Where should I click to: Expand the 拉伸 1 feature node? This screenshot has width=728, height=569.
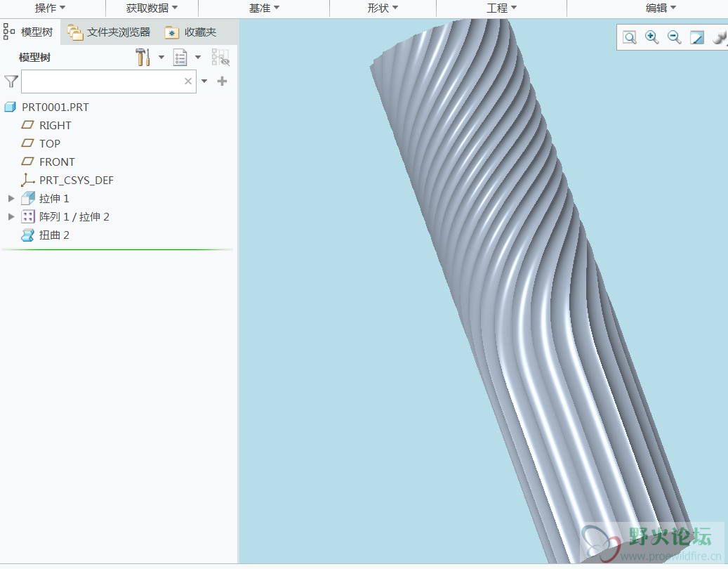point(11,199)
